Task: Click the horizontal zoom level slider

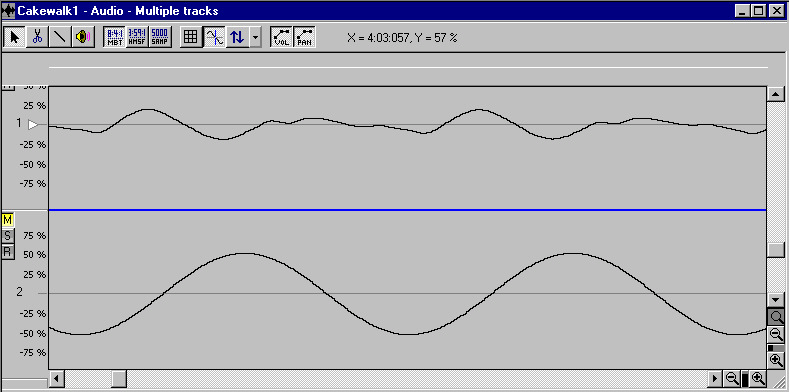Action: (x=745, y=378)
